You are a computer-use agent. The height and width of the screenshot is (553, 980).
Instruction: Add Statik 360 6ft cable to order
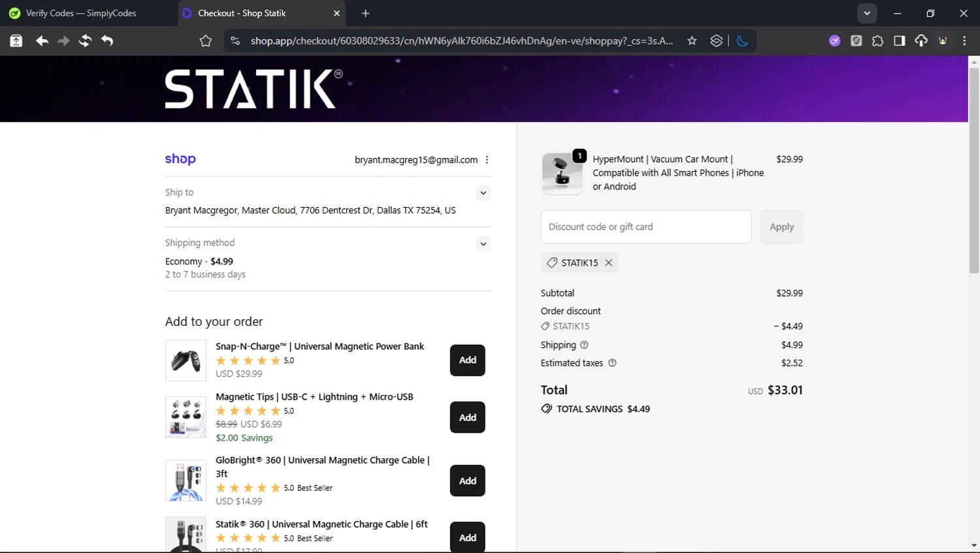[x=467, y=537]
